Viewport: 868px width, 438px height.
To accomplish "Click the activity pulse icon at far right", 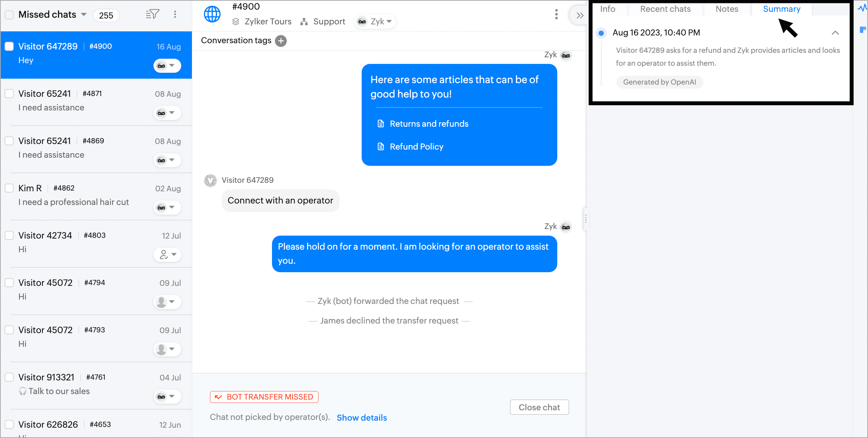I will pos(862,8).
